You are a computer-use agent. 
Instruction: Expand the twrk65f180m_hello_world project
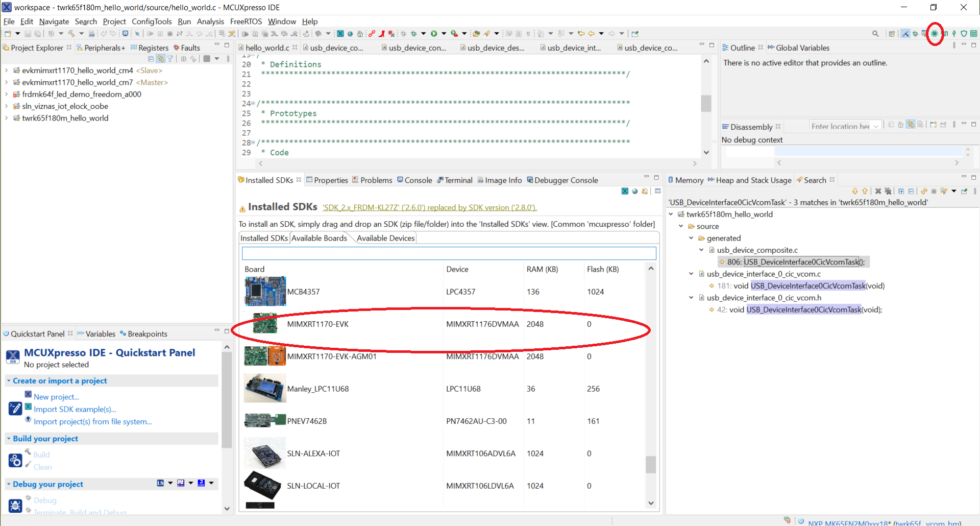pos(6,118)
